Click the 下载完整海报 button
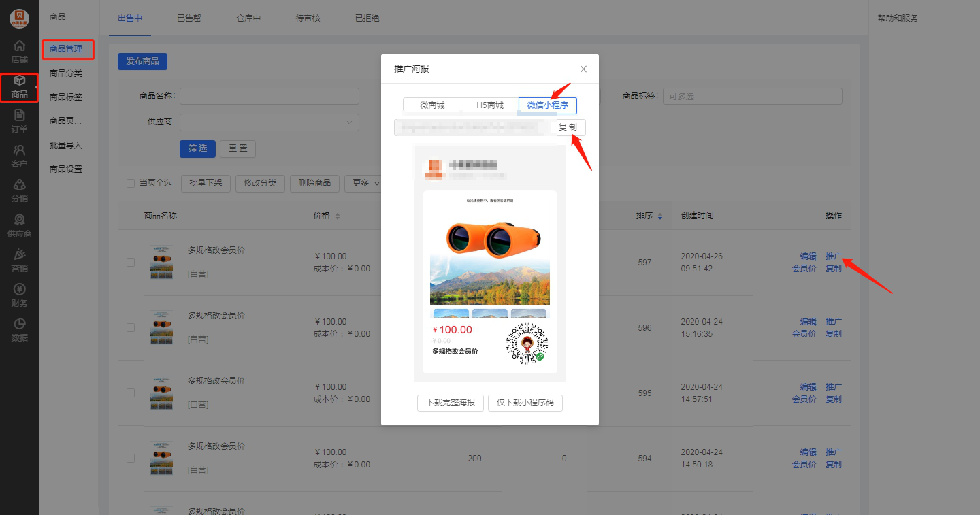980x515 pixels. click(450, 403)
